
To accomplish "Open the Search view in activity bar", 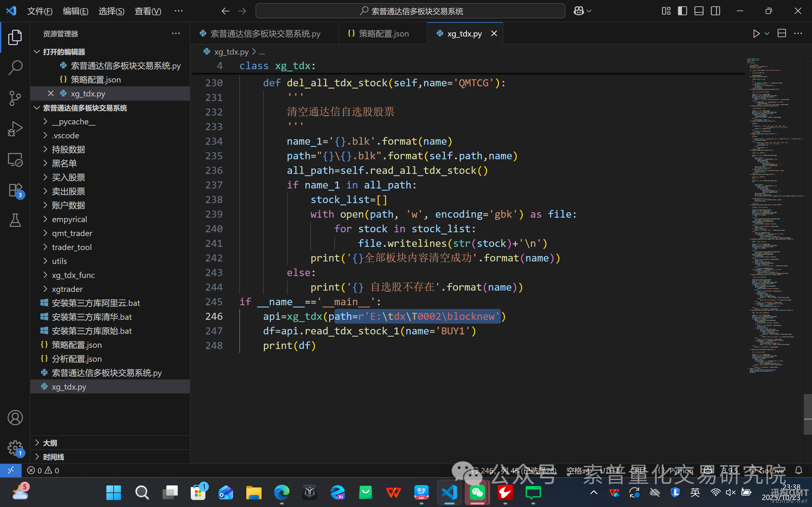I will click(15, 67).
